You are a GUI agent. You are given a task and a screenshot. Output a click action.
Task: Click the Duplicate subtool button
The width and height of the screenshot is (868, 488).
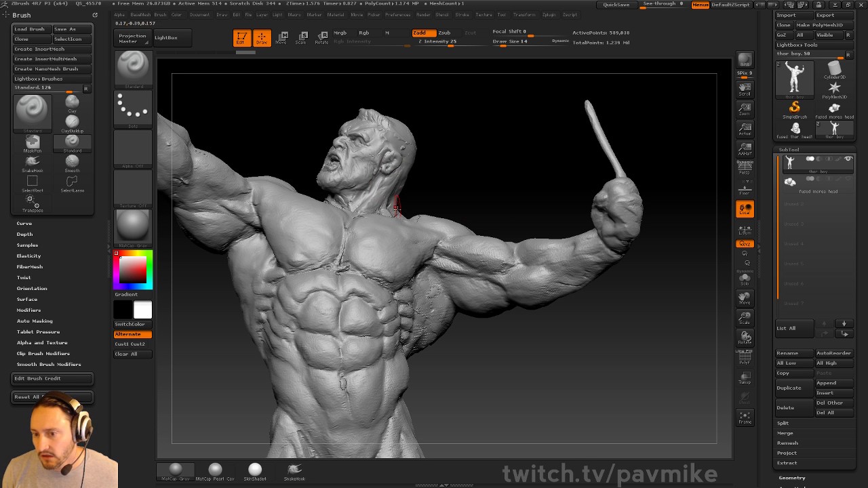794,388
